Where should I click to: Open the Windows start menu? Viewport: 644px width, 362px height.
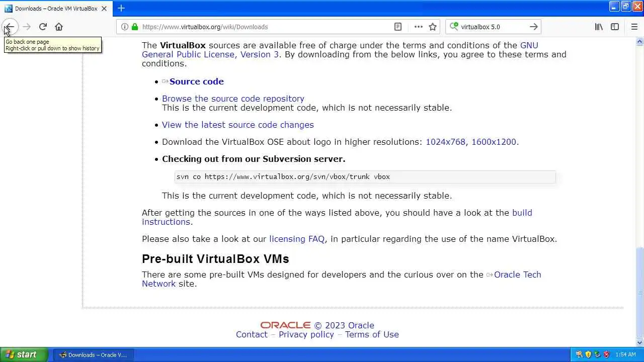click(24, 354)
